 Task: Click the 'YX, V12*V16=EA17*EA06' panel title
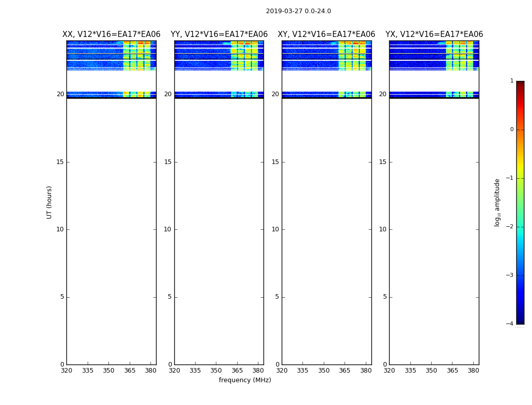tap(434, 34)
